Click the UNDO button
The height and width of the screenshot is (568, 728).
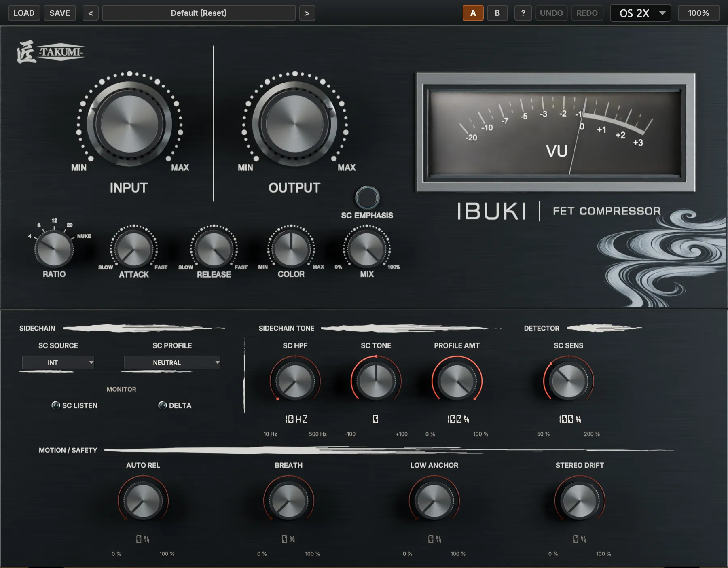pyautogui.click(x=551, y=13)
